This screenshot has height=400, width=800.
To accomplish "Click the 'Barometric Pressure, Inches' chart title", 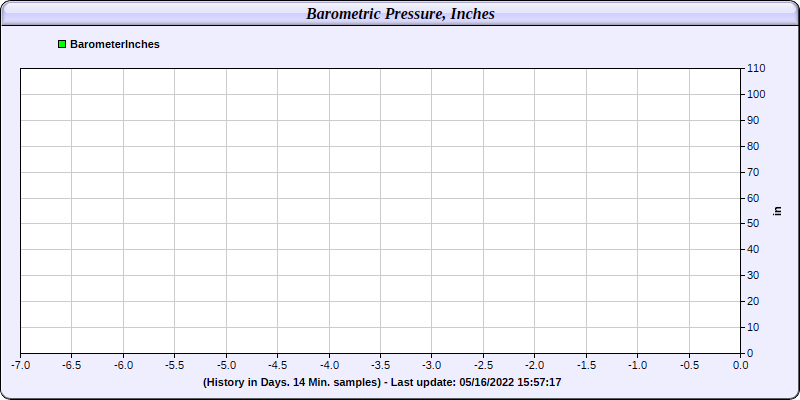I will point(401,14).
